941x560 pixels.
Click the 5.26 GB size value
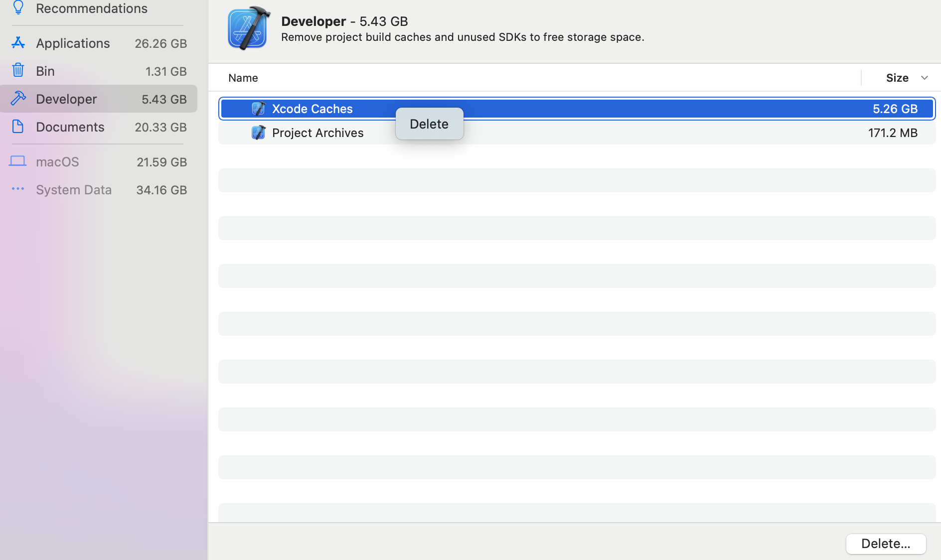pos(895,109)
